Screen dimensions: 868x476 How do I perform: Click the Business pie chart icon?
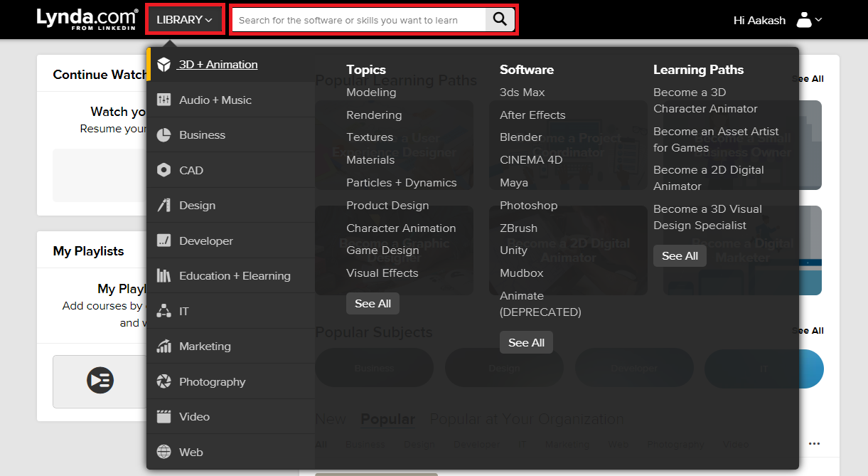pos(164,135)
